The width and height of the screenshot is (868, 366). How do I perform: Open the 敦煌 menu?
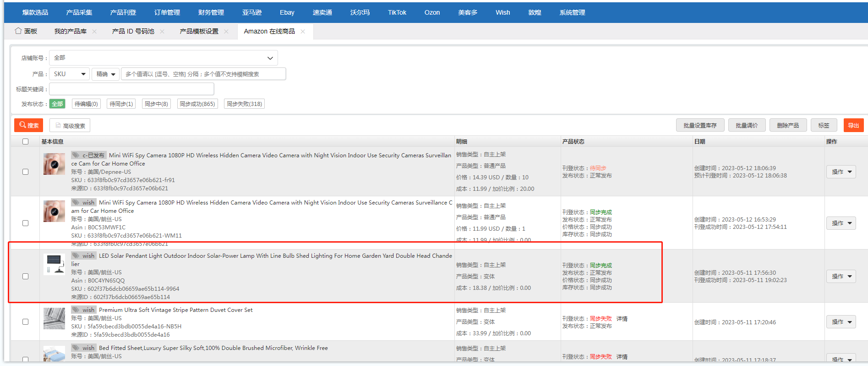pyautogui.click(x=535, y=12)
